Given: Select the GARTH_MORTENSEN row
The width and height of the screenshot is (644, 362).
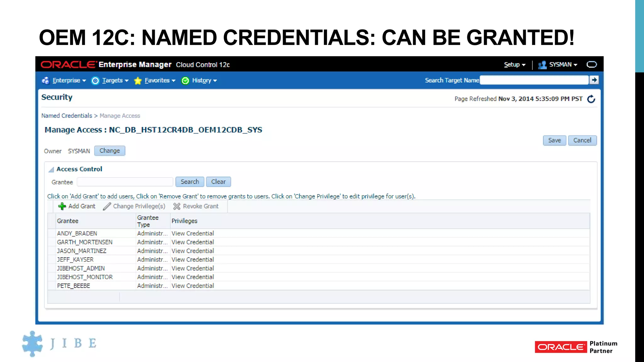Looking at the screenshot, I should coord(319,242).
